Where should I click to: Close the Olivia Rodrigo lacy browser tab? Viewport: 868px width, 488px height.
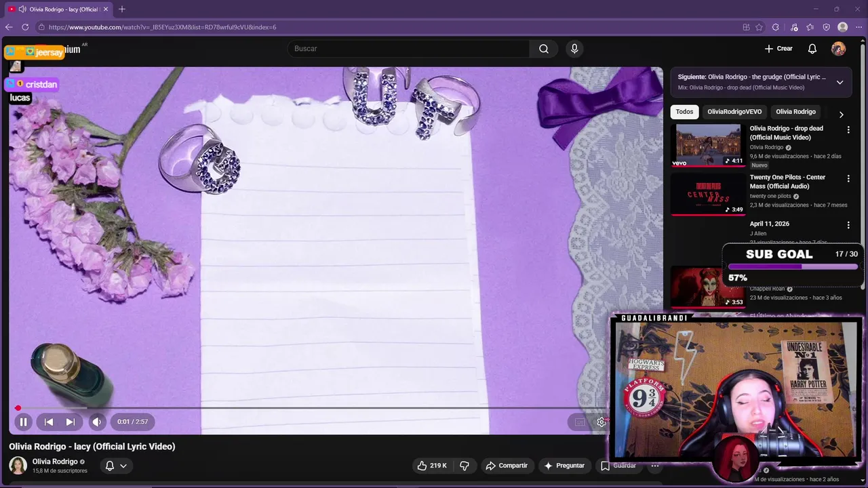point(106,9)
